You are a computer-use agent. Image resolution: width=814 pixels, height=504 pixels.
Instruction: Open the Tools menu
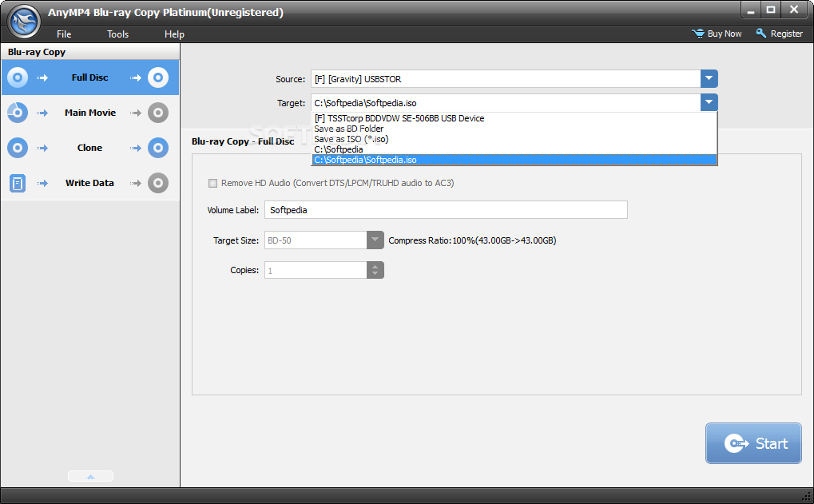(118, 34)
